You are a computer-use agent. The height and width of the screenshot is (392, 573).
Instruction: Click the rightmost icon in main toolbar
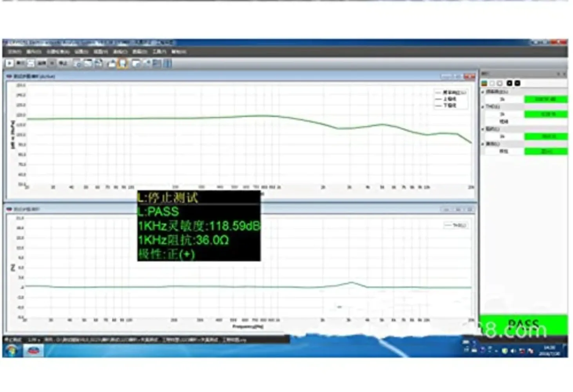(x=167, y=64)
